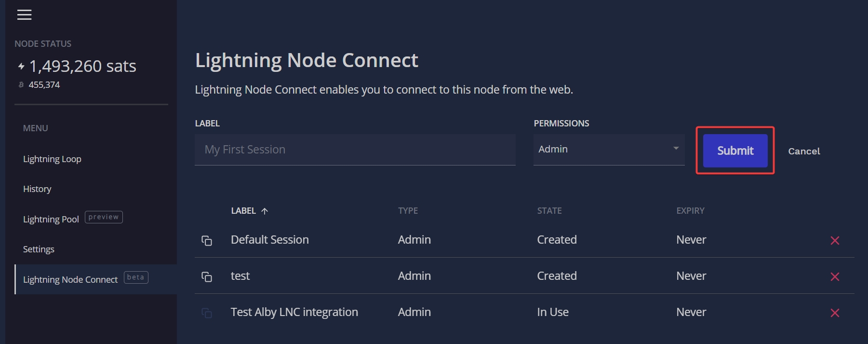Focus the session Label input field
The width and height of the screenshot is (868, 344).
click(355, 150)
